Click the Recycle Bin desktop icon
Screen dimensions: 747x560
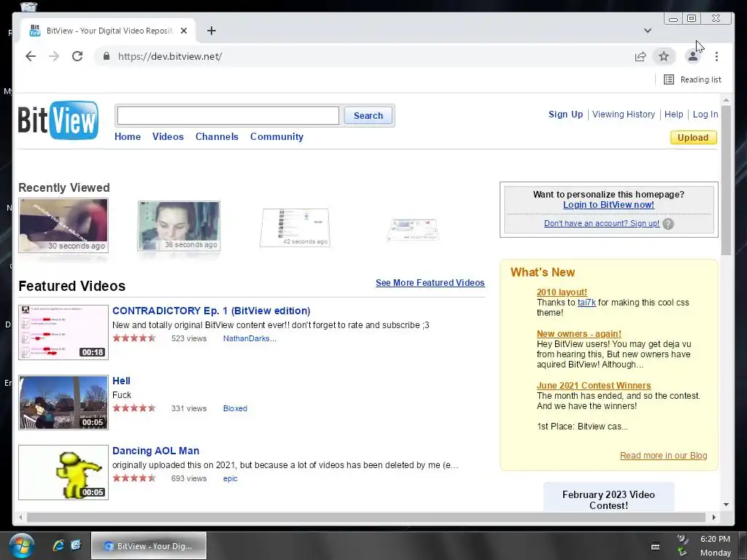click(x=28, y=6)
